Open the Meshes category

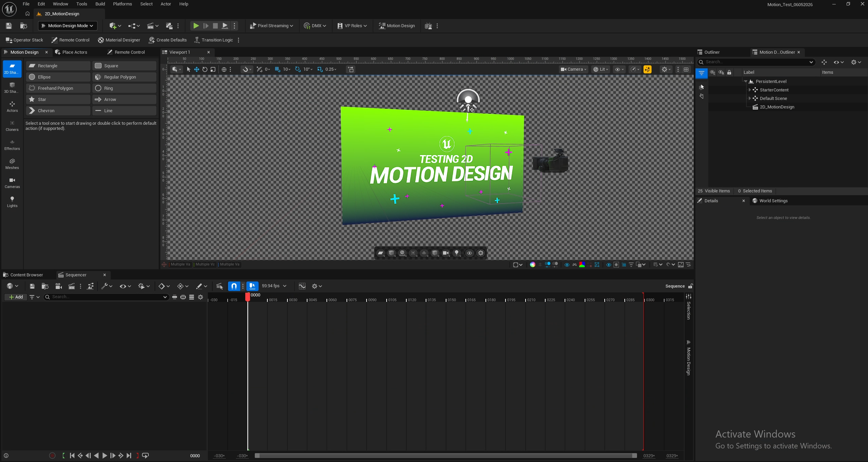click(12, 164)
